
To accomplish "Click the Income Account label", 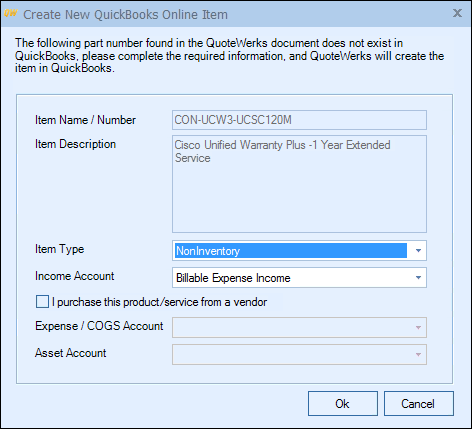I will coord(75,276).
